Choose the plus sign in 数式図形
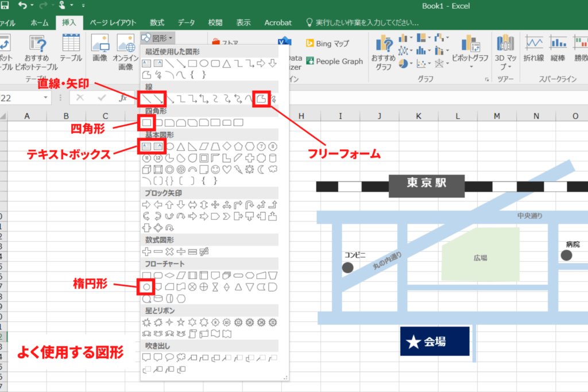 point(146,252)
